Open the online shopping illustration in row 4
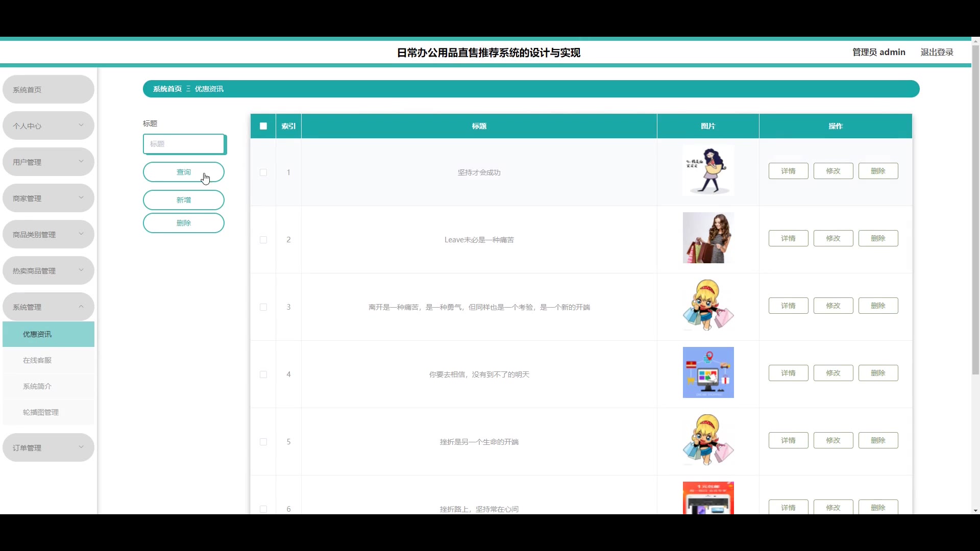Image resolution: width=980 pixels, height=551 pixels. (708, 372)
